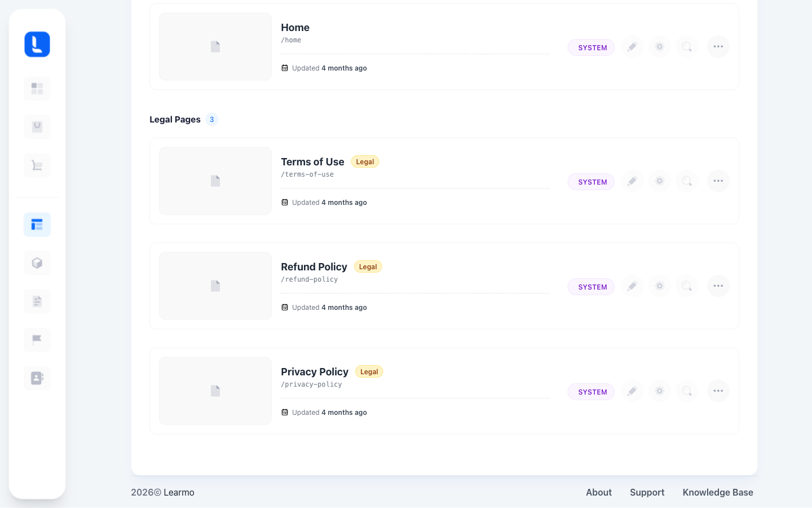This screenshot has height=508, width=812.
Task: Open the Support footer link
Action: (x=647, y=492)
